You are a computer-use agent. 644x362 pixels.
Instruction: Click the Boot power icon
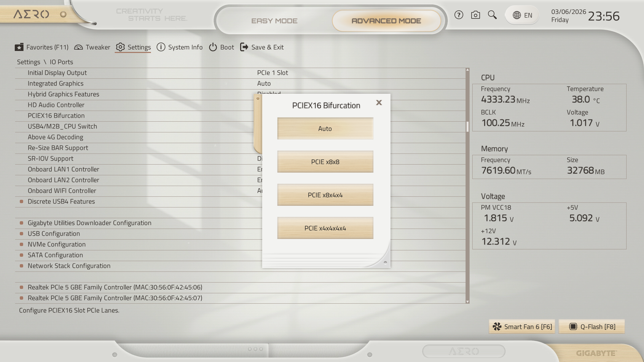[x=213, y=47]
